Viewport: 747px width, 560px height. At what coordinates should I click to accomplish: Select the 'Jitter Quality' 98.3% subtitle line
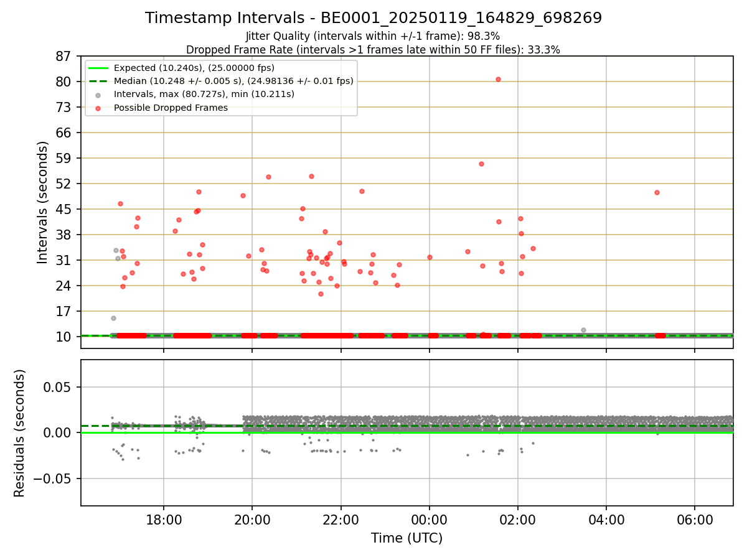[x=373, y=36]
